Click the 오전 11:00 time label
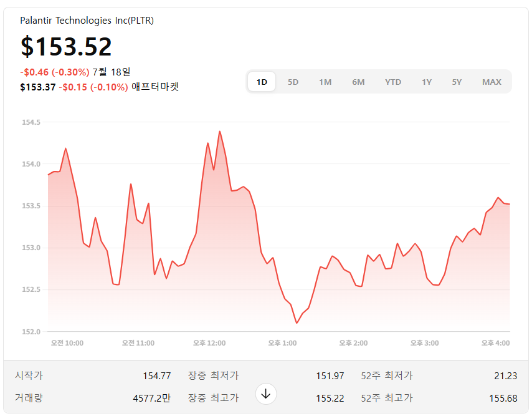 (x=138, y=343)
